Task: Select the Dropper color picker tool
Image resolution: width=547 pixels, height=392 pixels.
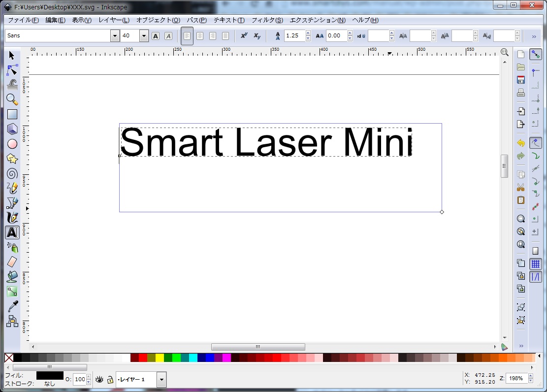Action: click(x=12, y=306)
